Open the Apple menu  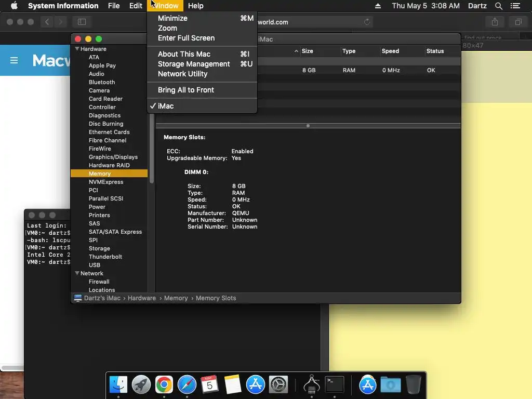(x=14, y=6)
